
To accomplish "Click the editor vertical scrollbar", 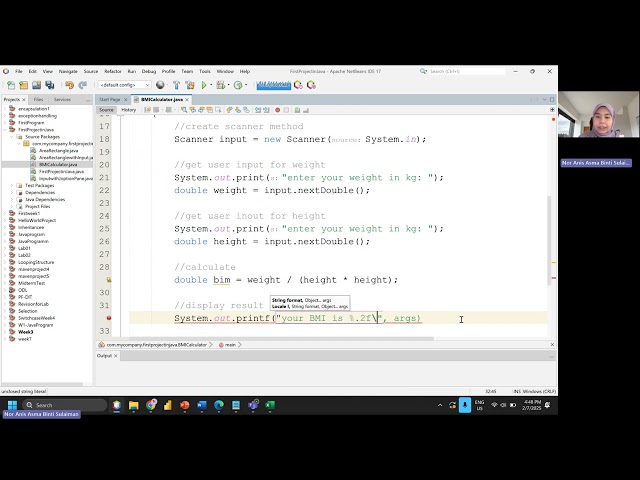I will [x=549, y=241].
